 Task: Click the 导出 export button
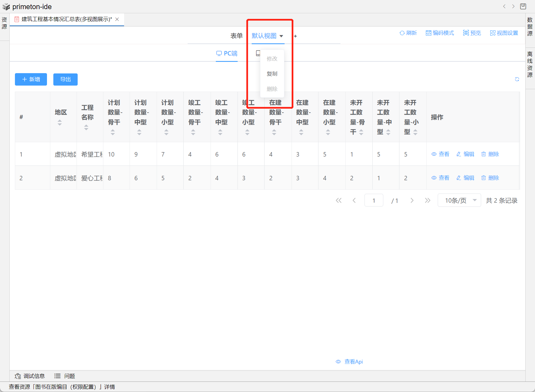(x=65, y=80)
